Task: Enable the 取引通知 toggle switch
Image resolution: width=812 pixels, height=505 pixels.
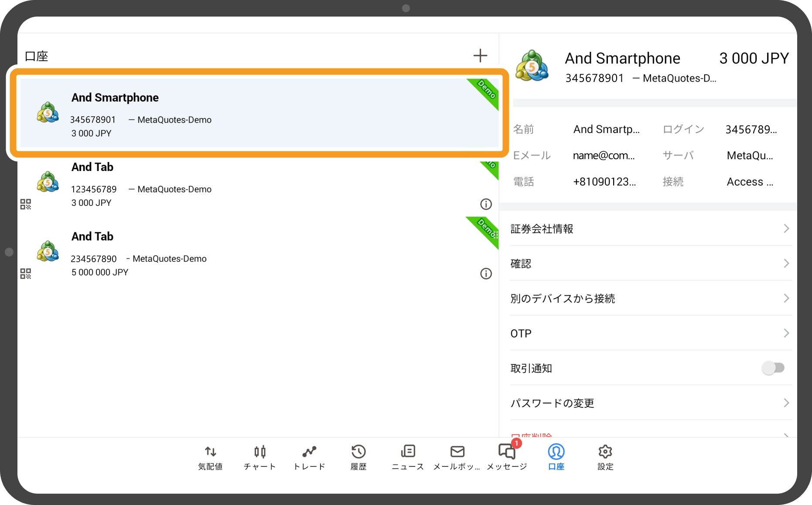Action: [x=773, y=368]
